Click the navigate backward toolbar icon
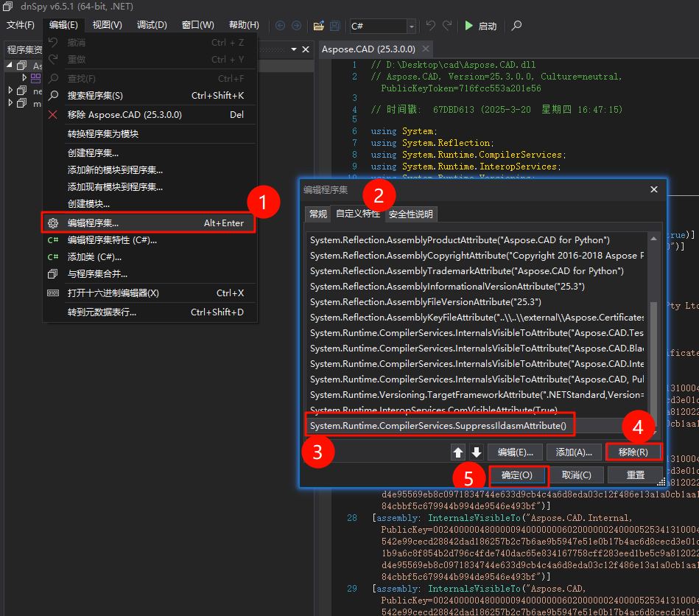 coord(281,26)
